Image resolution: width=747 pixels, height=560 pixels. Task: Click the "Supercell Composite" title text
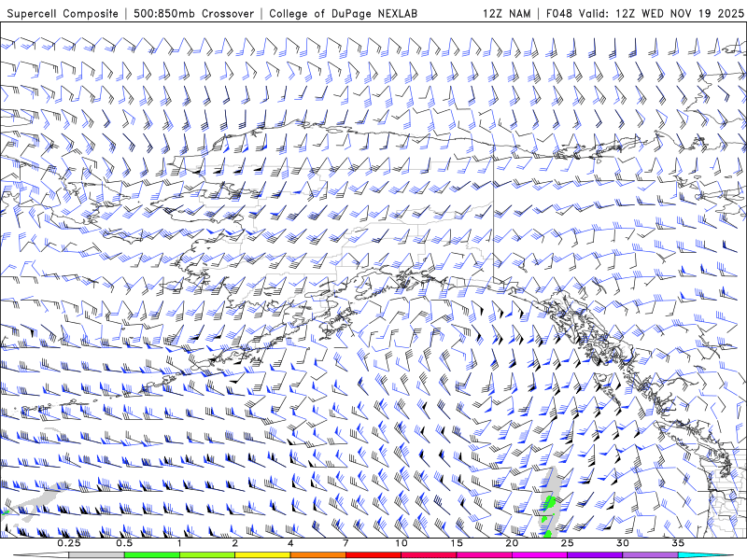(x=63, y=13)
